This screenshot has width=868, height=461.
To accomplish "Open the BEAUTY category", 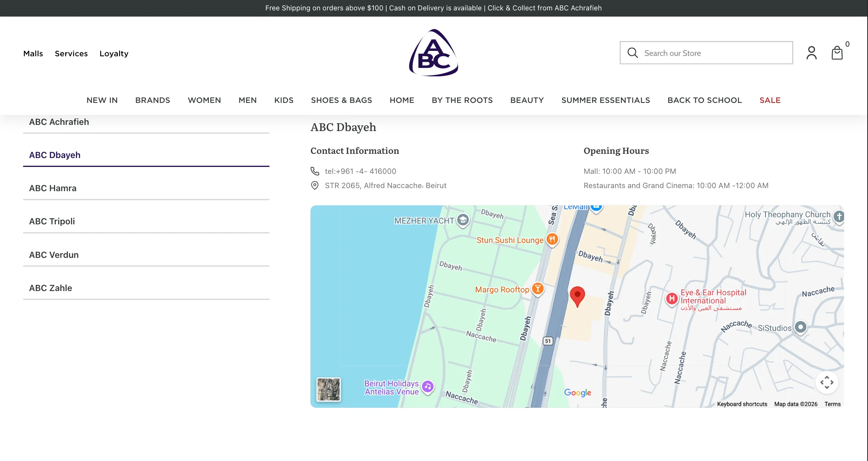I will click(527, 100).
